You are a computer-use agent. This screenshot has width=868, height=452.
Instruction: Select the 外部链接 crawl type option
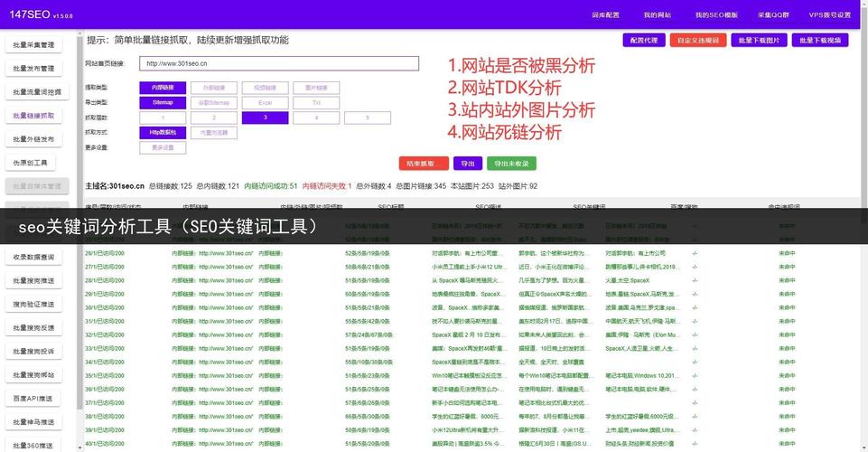pyautogui.click(x=214, y=88)
